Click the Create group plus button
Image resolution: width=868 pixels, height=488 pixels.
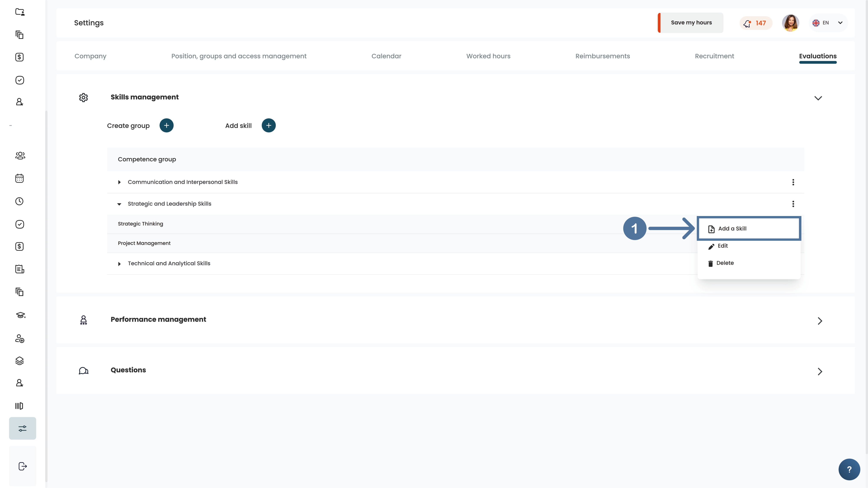(166, 125)
